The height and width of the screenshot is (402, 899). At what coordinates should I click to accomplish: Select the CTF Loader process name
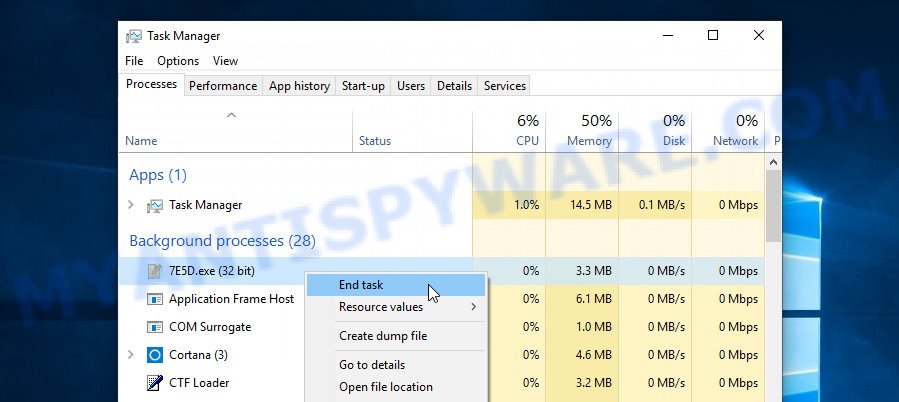(x=199, y=383)
